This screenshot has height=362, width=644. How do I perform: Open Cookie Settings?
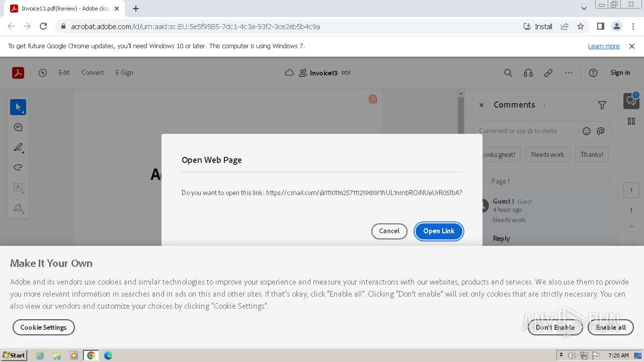pos(43,327)
